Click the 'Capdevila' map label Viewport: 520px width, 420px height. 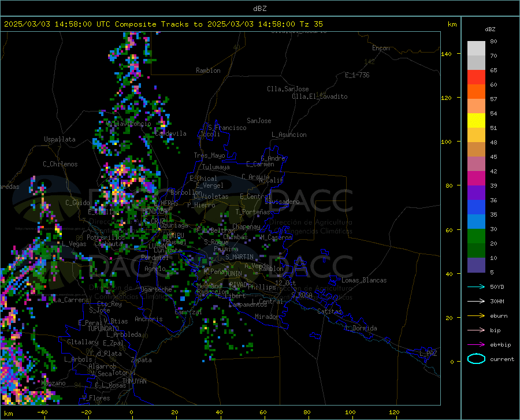[x=170, y=133]
